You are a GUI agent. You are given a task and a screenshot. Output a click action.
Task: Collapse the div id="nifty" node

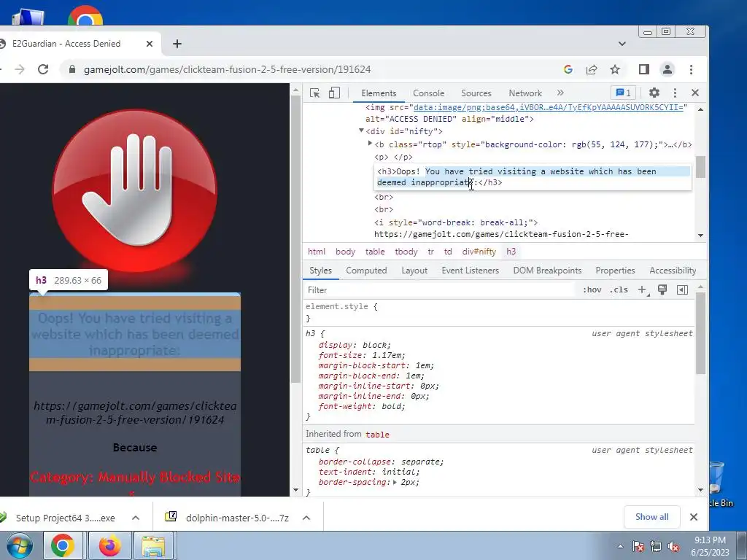coord(361,131)
